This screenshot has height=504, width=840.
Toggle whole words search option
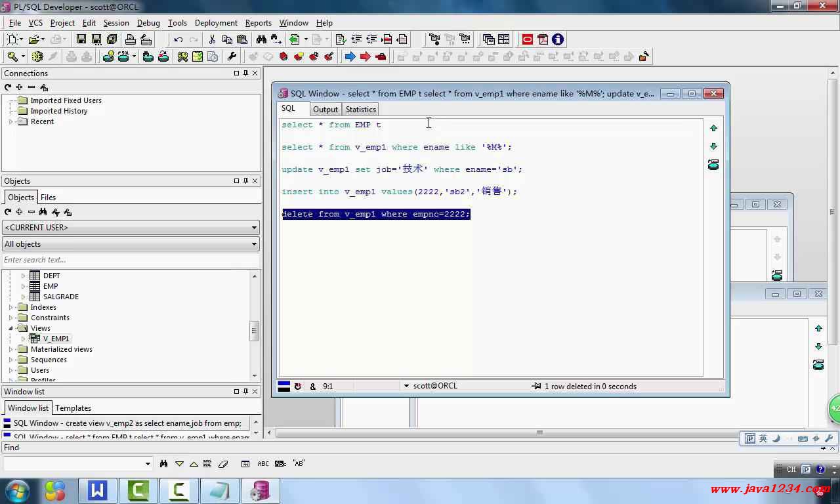(280, 463)
